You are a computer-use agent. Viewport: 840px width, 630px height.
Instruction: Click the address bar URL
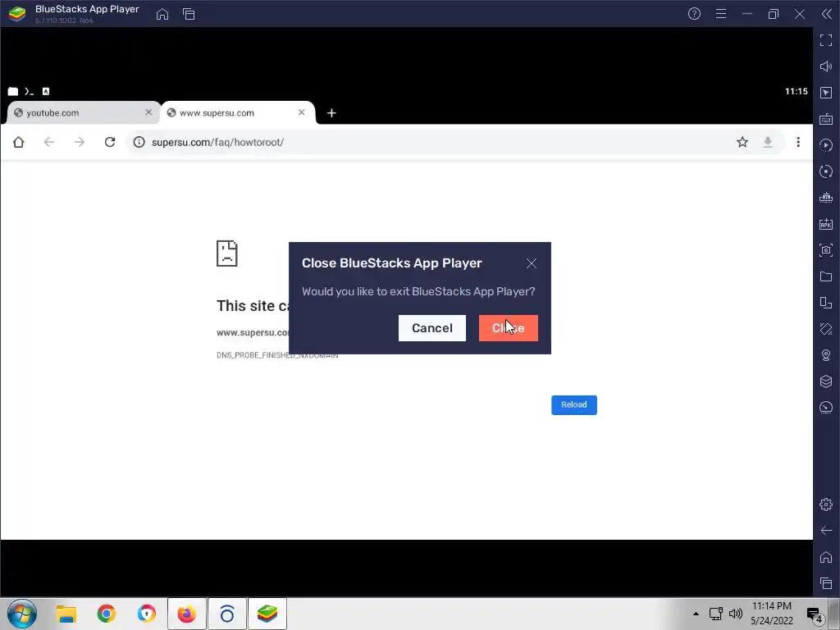(217, 143)
